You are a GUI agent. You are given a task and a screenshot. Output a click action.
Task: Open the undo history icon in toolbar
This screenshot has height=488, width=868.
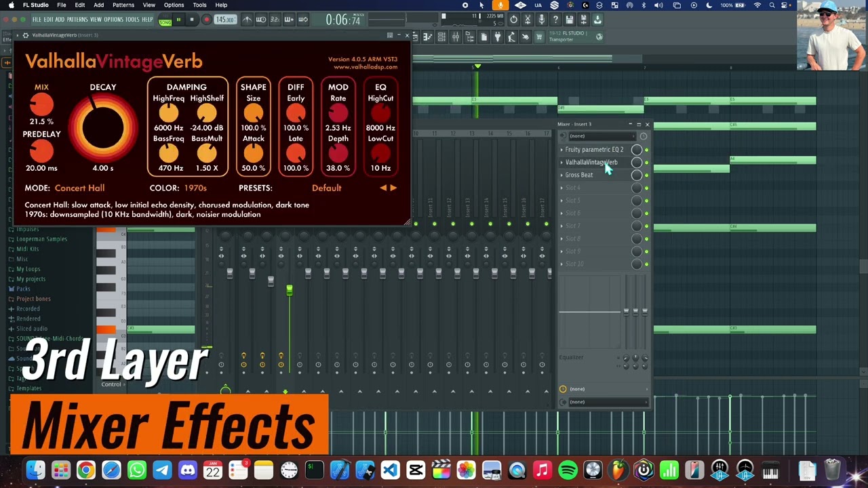[513, 20]
